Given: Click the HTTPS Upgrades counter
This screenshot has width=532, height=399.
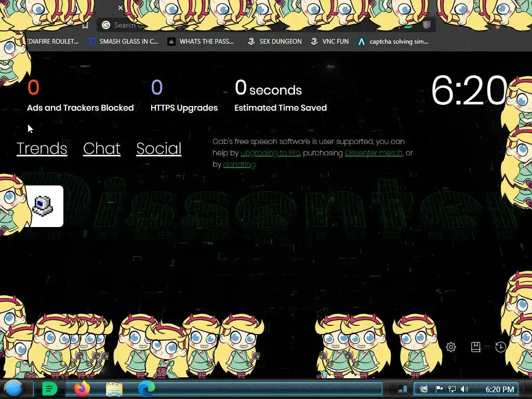Looking at the screenshot, I should click(x=184, y=96).
